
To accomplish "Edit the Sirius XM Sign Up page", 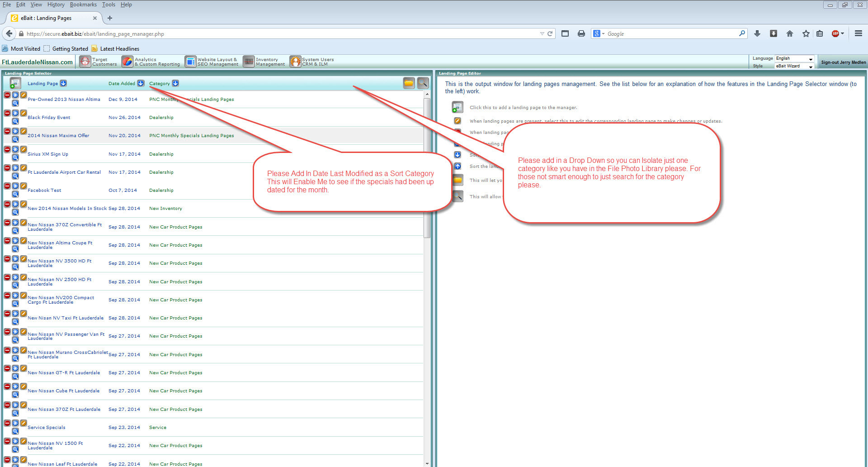I will (x=24, y=149).
